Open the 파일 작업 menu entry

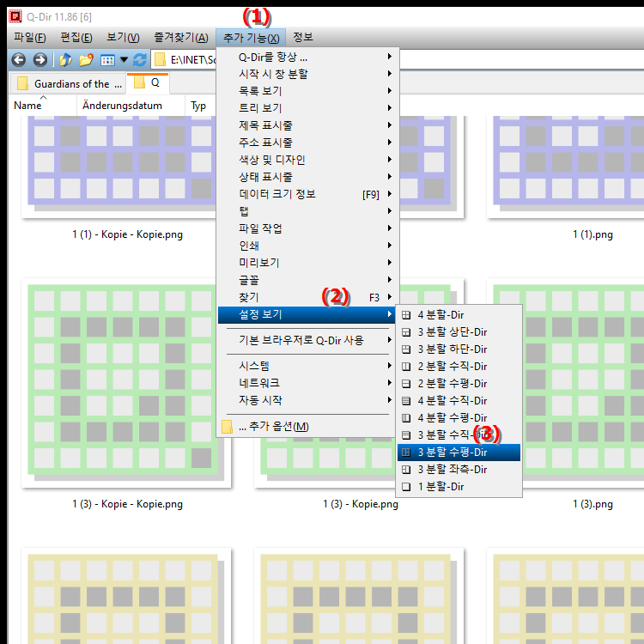(x=307, y=228)
